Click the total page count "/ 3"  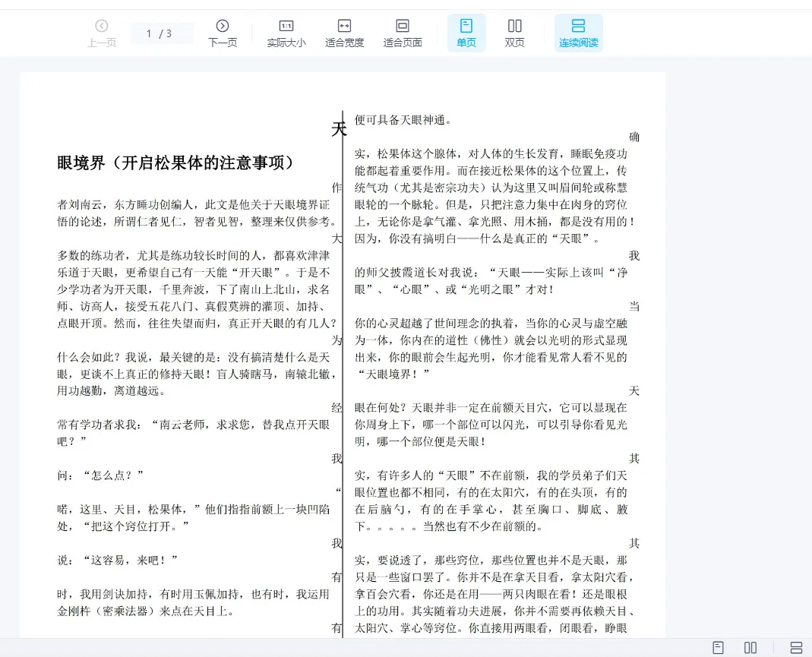166,33
